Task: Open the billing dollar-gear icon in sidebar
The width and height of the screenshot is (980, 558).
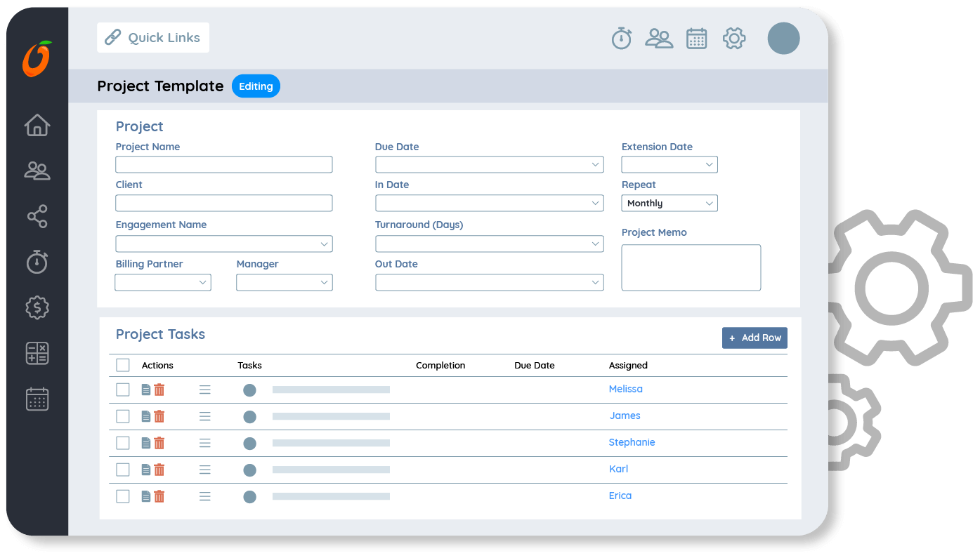Action: [x=37, y=307]
